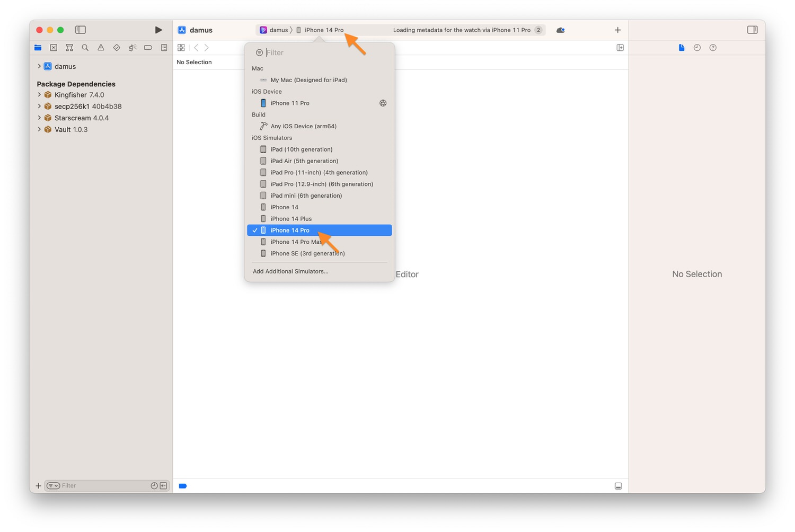Expand the damus project tree
This screenshot has width=795, height=532.
click(x=39, y=66)
